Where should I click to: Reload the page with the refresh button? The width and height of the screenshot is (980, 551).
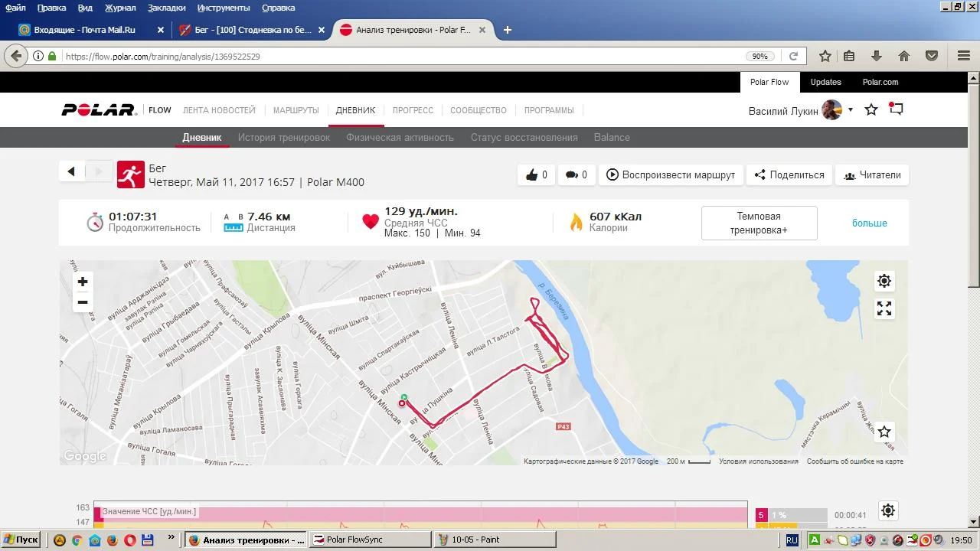click(793, 56)
